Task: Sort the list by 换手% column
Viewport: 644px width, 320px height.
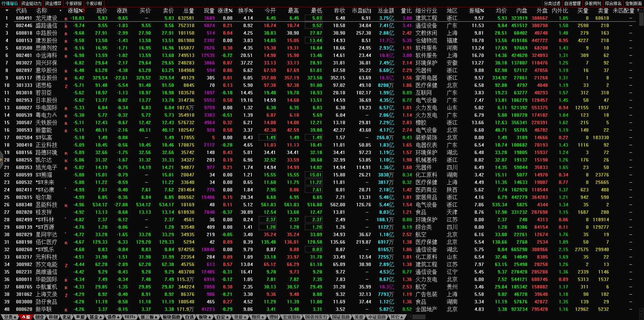Action: 245,11
